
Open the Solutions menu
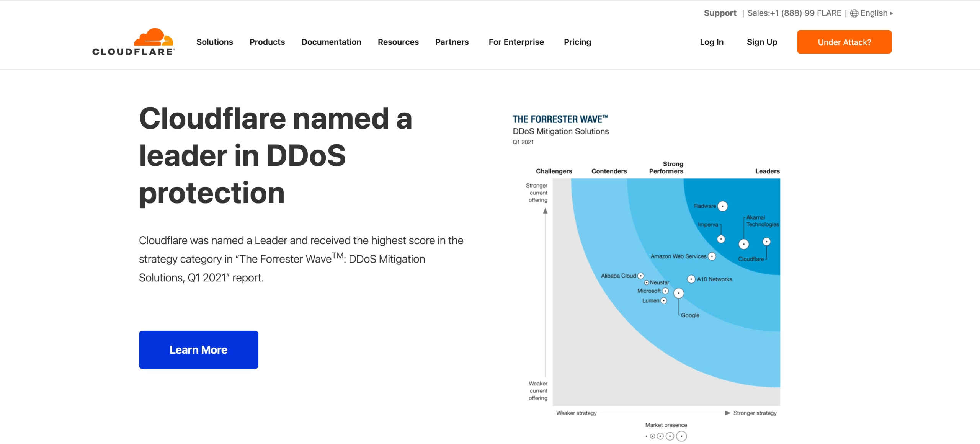214,42
